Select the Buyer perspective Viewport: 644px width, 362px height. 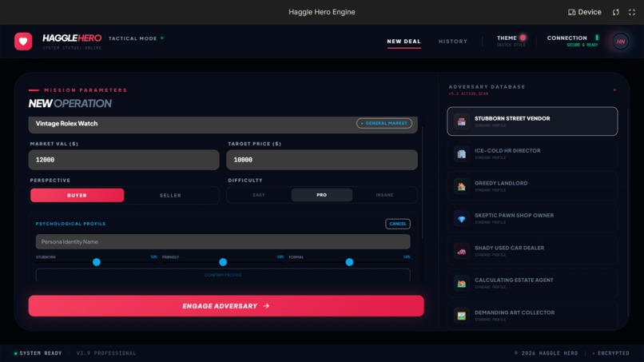[x=78, y=195]
